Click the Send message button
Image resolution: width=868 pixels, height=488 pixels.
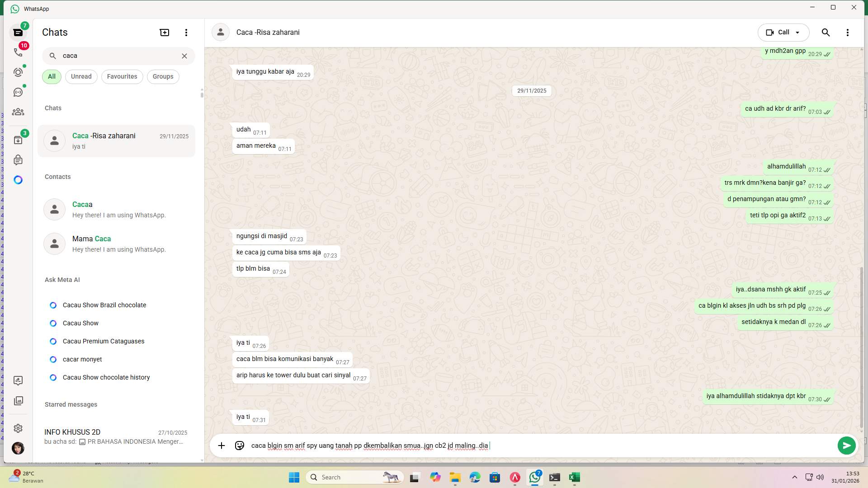click(846, 446)
